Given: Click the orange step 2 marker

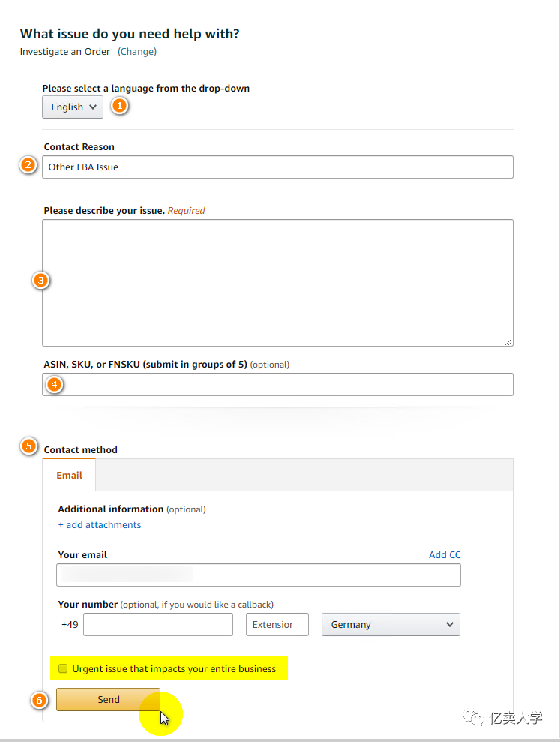Looking at the screenshot, I should click(x=28, y=166).
